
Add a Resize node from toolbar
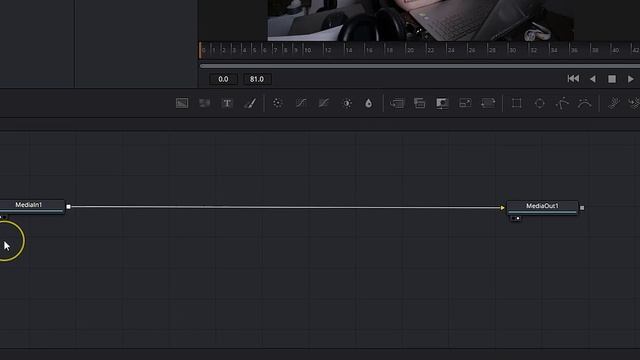pyautogui.click(x=465, y=103)
